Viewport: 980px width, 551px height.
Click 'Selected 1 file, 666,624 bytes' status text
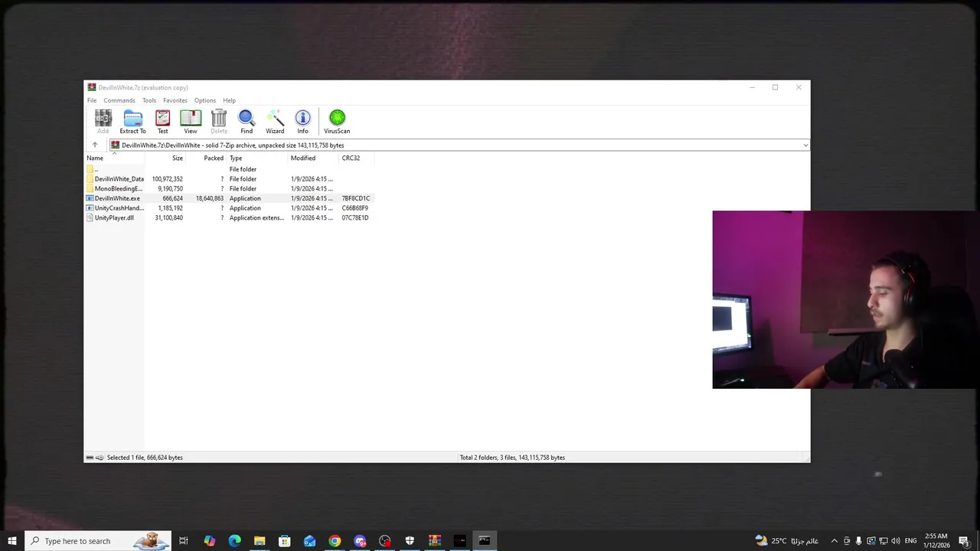click(x=145, y=458)
